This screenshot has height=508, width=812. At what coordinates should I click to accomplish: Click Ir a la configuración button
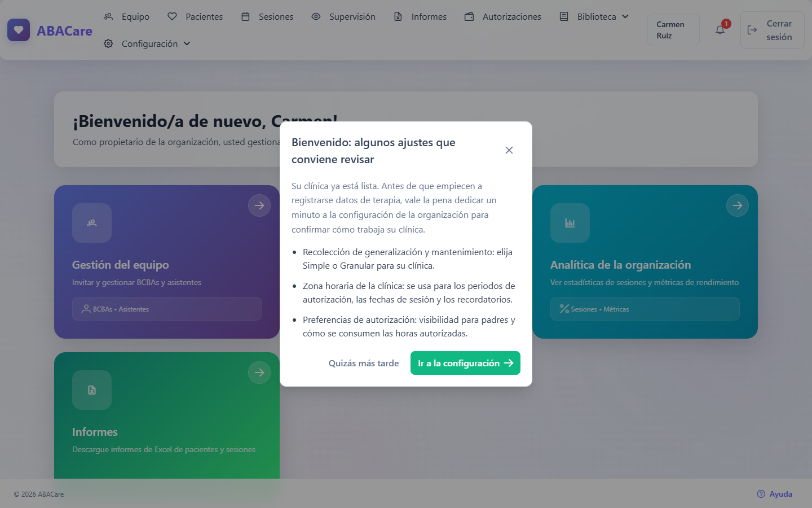[x=465, y=363]
